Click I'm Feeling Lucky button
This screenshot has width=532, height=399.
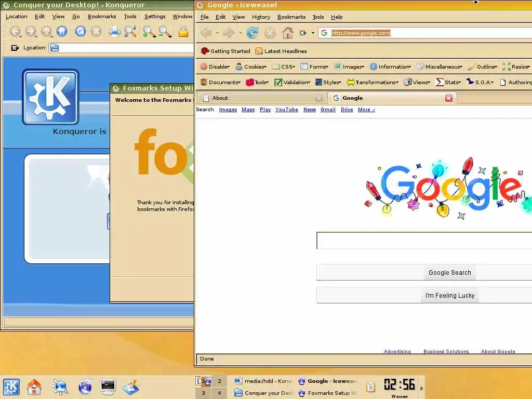(x=449, y=296)
